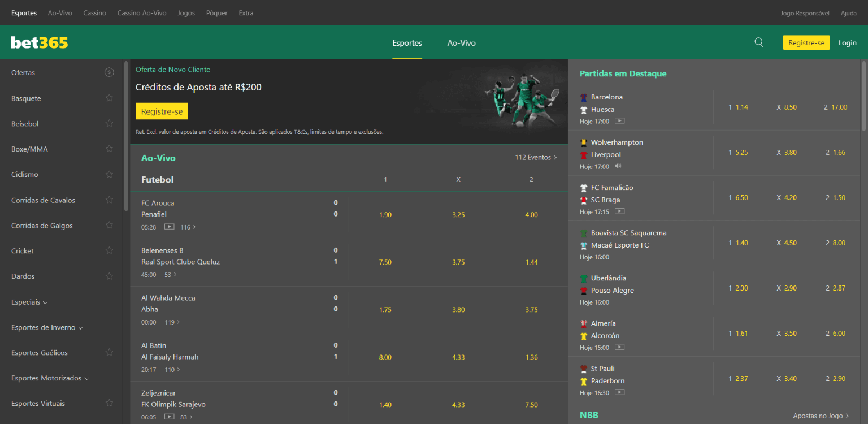The image size is (868, 424).
Task: Click the page's right vertical scrollbar
Action: pos(863,96)
